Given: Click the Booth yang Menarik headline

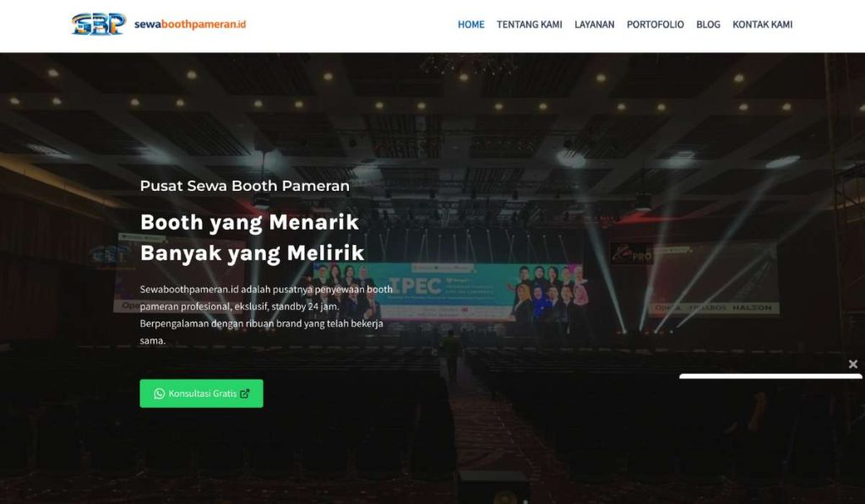Looking at the screenshot, I should click(x=249, y=222).
